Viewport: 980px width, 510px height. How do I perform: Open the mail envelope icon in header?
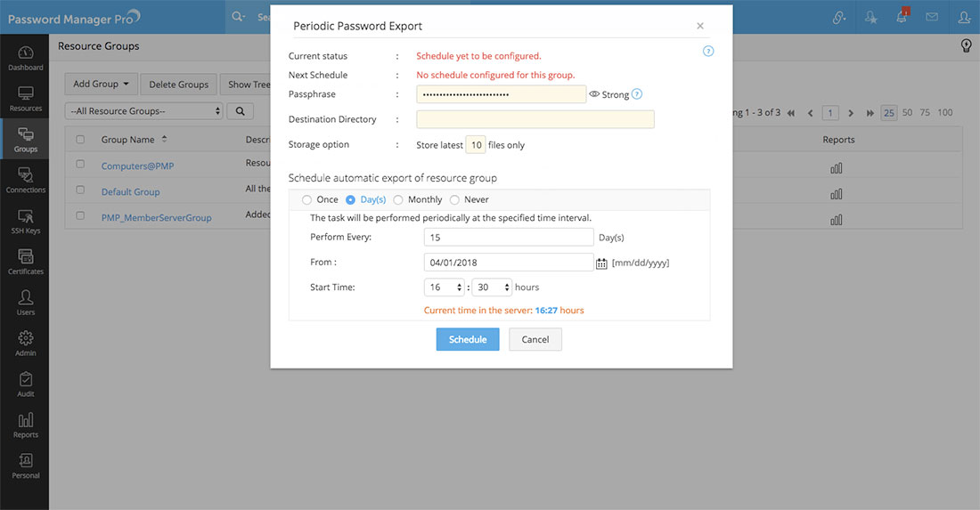(x=932, y=17)
